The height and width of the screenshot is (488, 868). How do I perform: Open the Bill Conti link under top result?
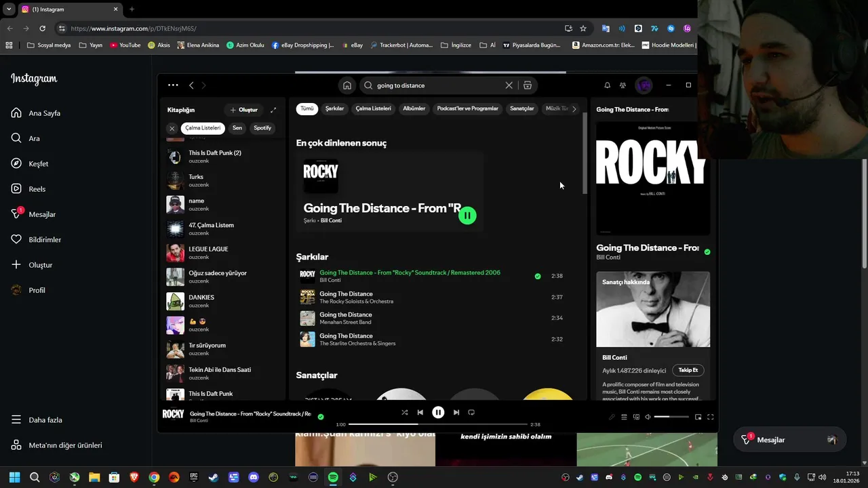point(331,220)
